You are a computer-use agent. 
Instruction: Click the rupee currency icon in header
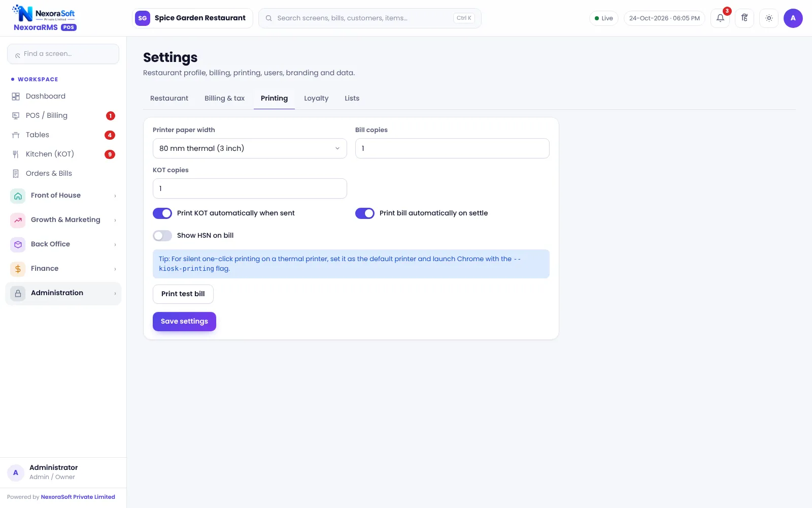pos(745,18)
